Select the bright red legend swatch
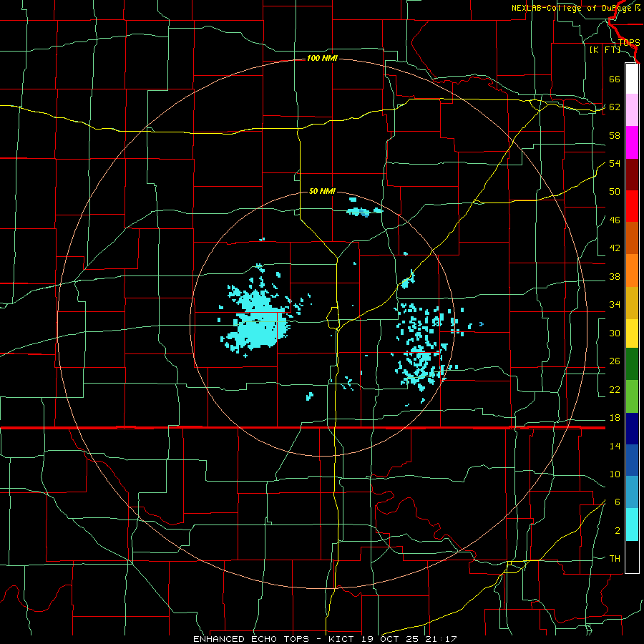 [632, 206]
